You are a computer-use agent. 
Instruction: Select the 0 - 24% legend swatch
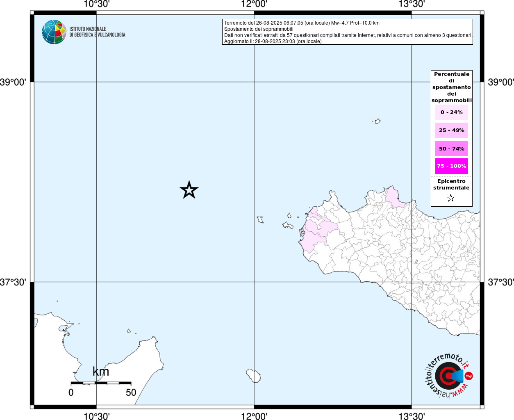point(451,112)
